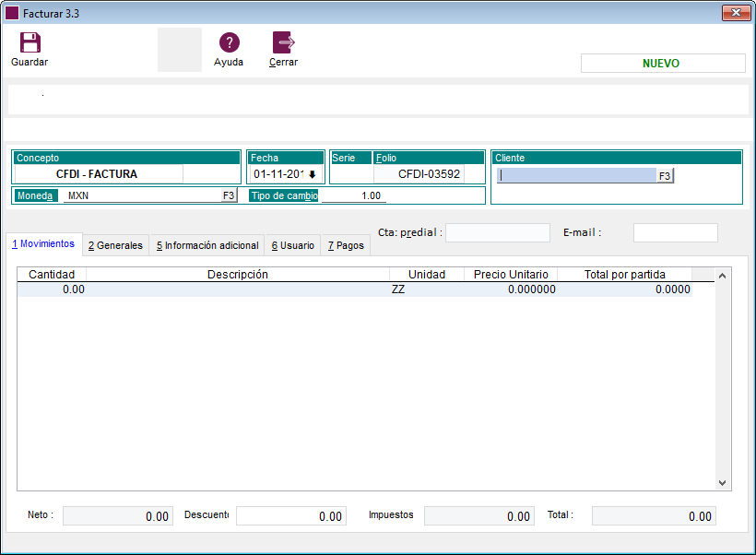Focus the E-mail text field

[x=675, y=233]
